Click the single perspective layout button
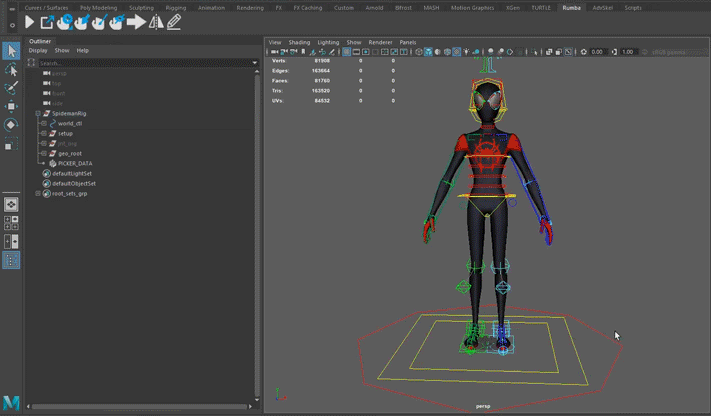The width and height of the screenshot is (711, 416). (11, 205)
